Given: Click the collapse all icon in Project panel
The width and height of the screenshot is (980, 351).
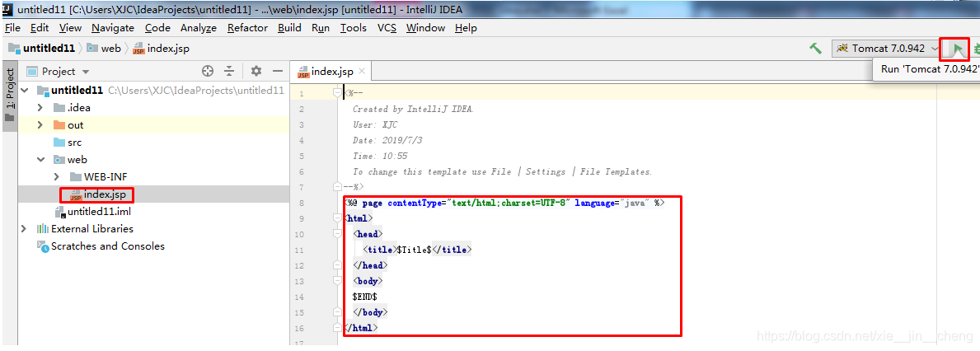Looking at the screenshot, I should click(x=229, y=71).
